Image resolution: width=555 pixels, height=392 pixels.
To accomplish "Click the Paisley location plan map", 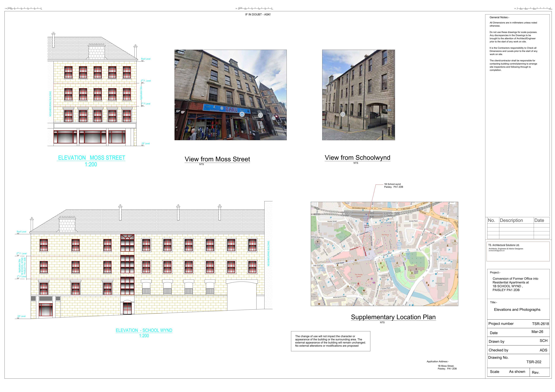I will click(x=384, y=254).
